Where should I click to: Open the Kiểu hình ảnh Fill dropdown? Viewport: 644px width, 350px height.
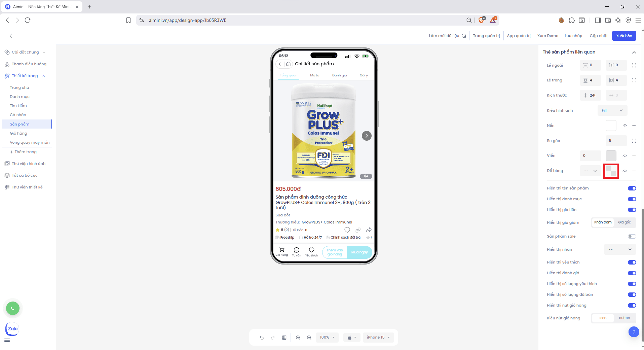pyautogui.click(x=612, y=110)
